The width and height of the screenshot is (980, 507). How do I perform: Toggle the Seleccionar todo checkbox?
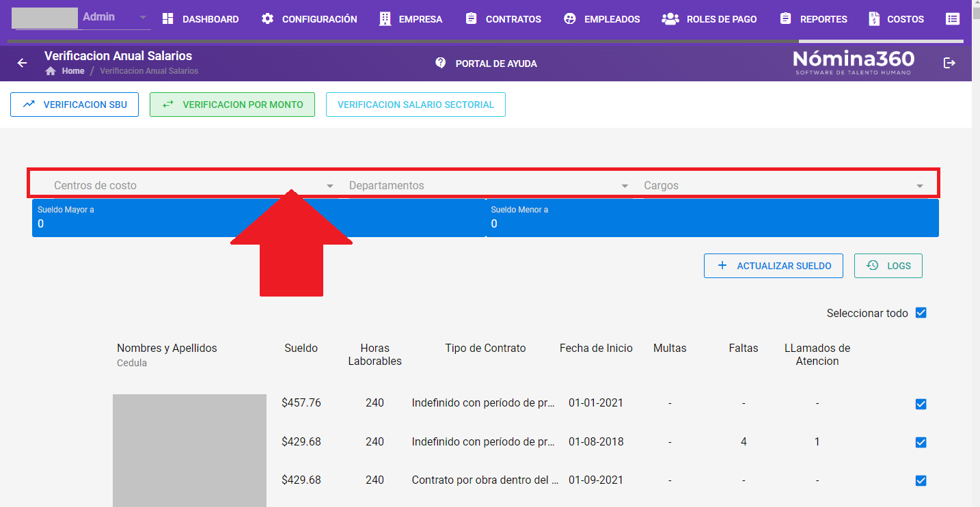pos(921,313)
